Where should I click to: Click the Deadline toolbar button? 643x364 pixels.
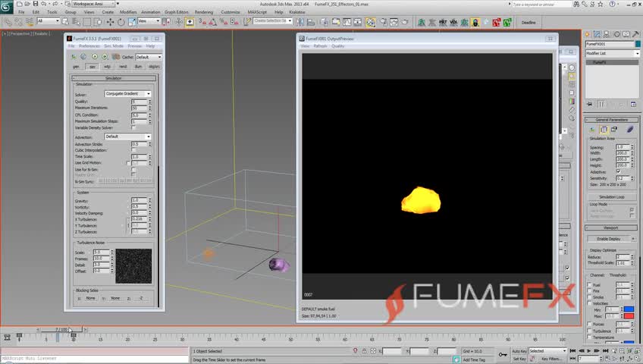(529, 23)
